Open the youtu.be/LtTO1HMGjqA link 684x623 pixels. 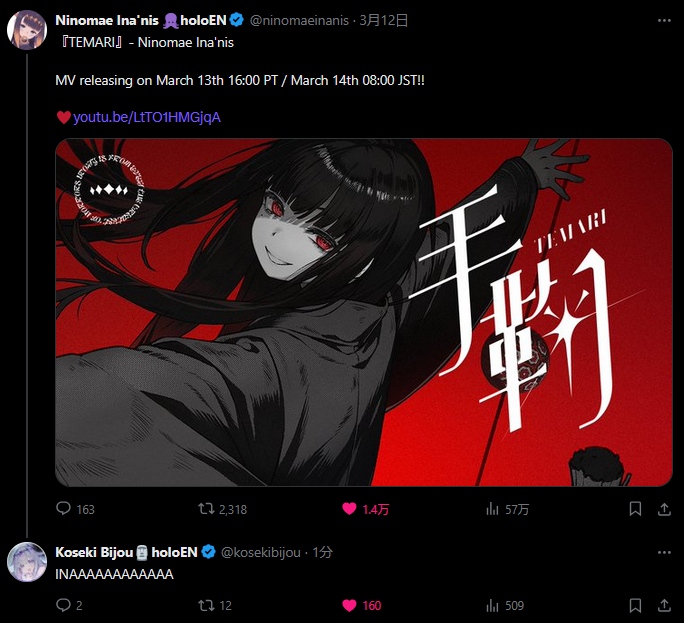(x=147, y=117)
